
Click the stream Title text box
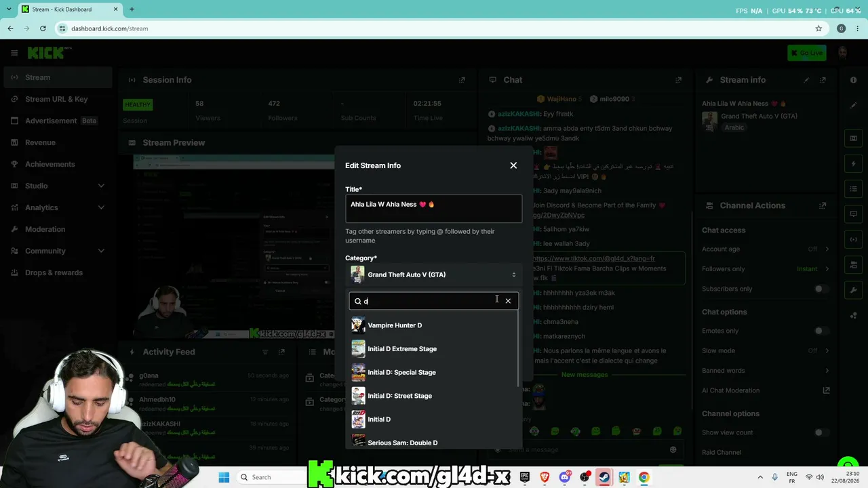point(433,209)
